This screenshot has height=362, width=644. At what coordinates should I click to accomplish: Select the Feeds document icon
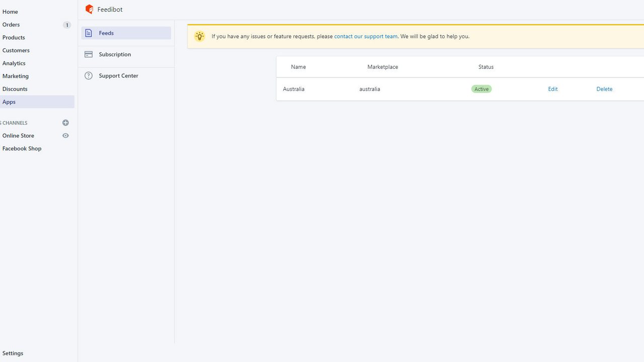pos(89,33)
